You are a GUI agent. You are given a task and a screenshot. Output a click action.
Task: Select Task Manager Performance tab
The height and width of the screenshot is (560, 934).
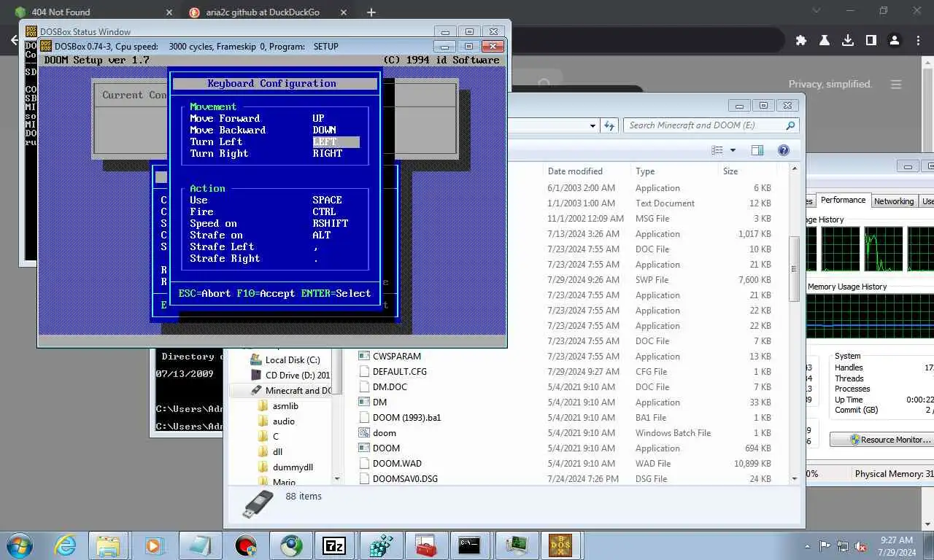[843, 201]
